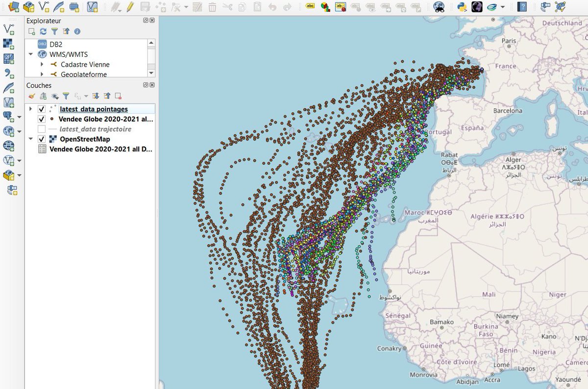588x389 pixels.
Task: Add virtual layer from the side toolbar
Action: point(9,102)
